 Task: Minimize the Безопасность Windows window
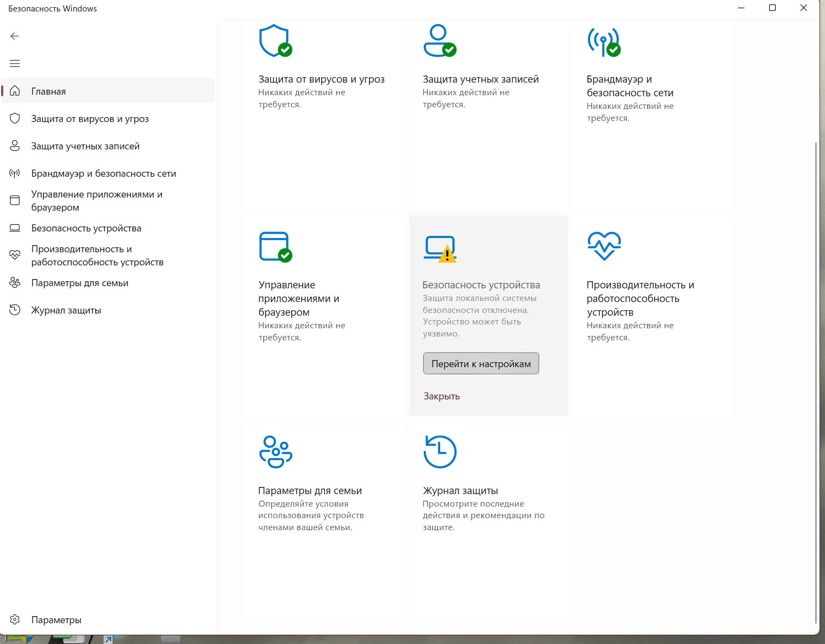tap(741, 8)
